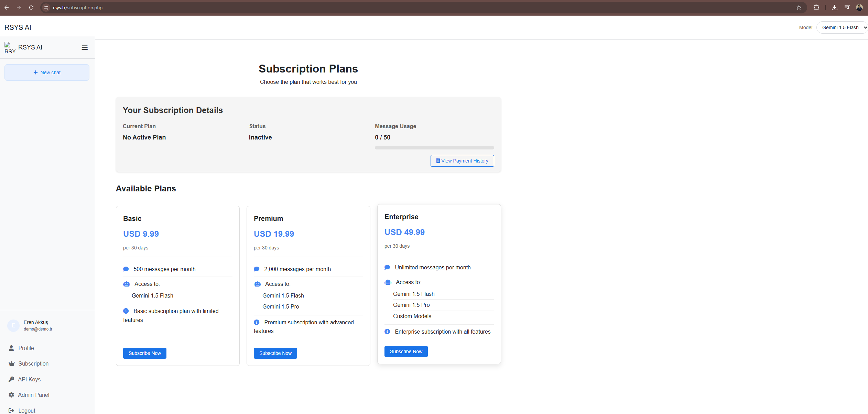Toggle the sidebar hamburger menu icon
This screenshot has width=868, height=414.
pos(85,47)
